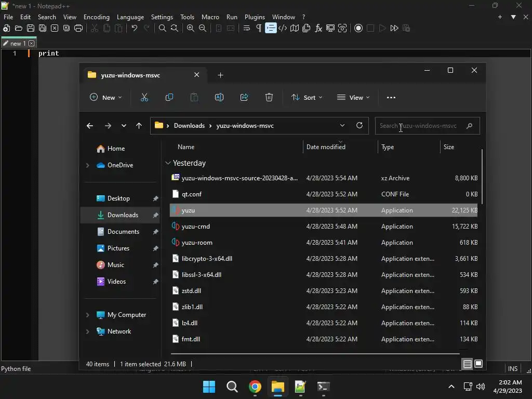The height and width of the screenshot is (399, 532).
Task: Expand My Computer tree node
Action: 87,315
